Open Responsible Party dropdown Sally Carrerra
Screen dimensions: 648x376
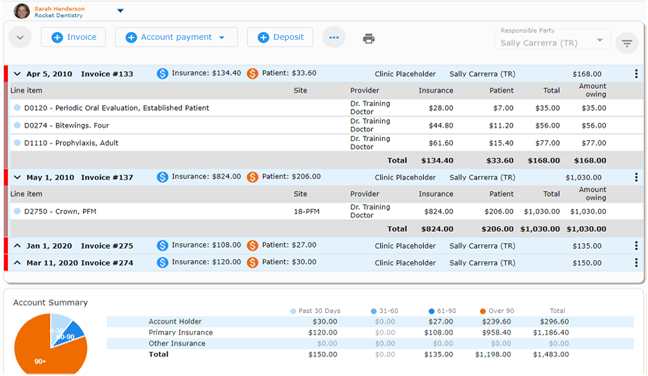[x=552, y=39]
